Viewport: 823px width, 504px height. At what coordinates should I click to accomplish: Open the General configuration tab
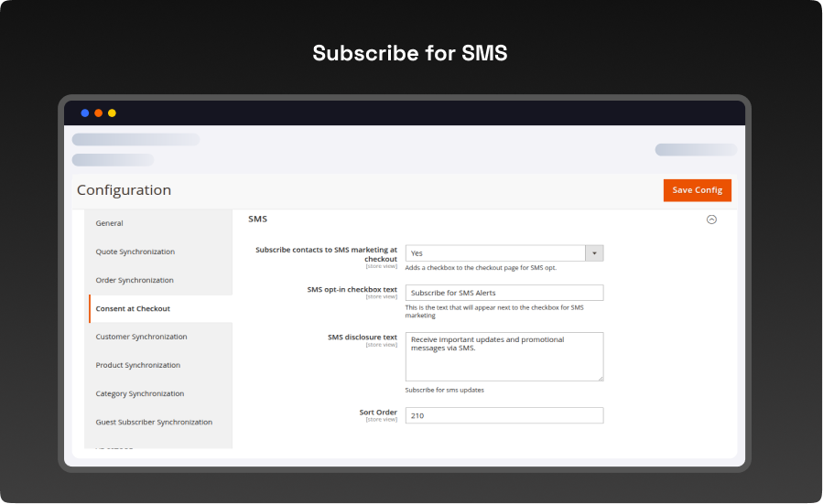tap(110, 223)
